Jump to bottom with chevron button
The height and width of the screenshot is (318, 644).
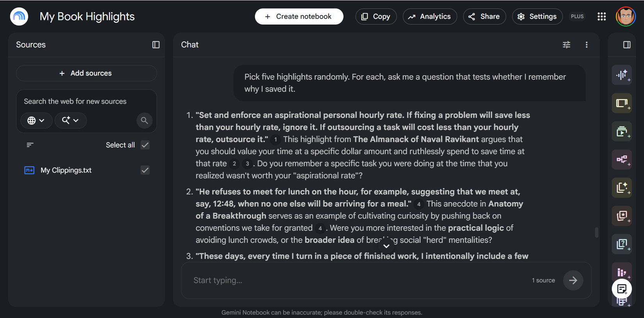tap(386, 246)
